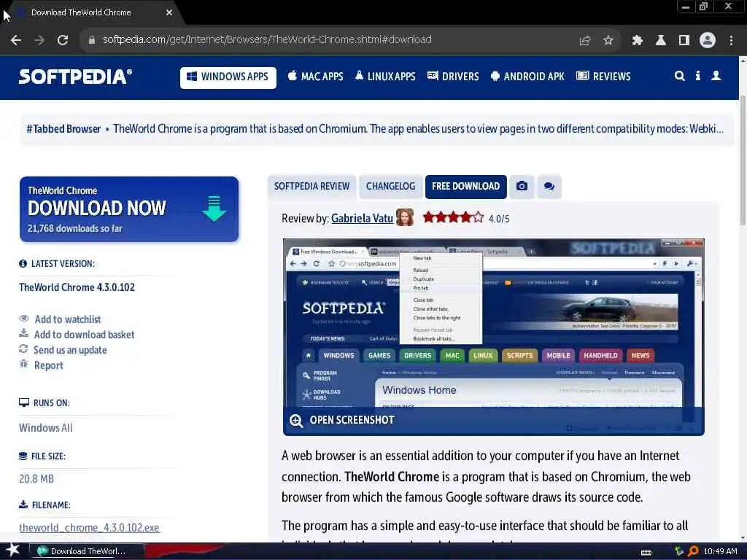Click the Softpedia logo
This screenshot has width=747, height=560.
[x=75, y=77]
